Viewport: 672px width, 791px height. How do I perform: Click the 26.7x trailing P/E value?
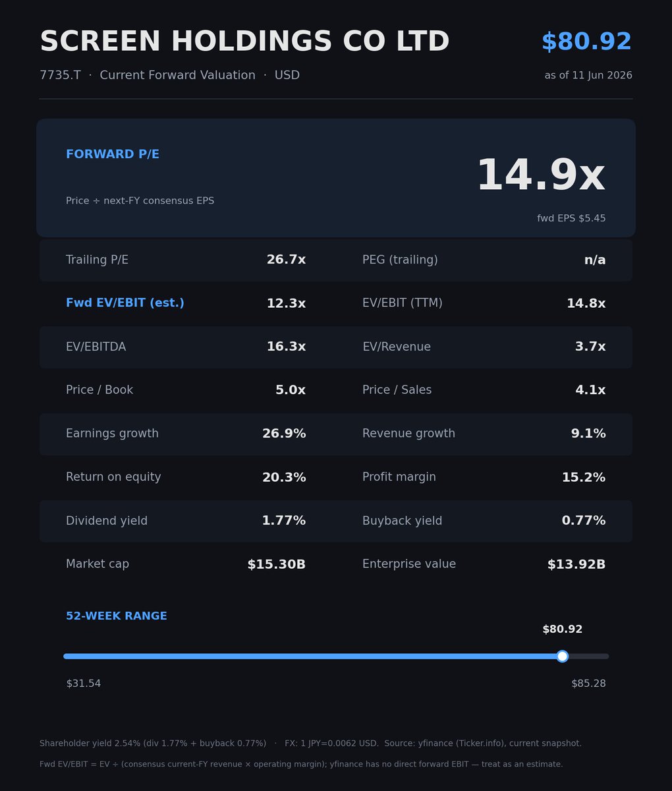point(286,260)
